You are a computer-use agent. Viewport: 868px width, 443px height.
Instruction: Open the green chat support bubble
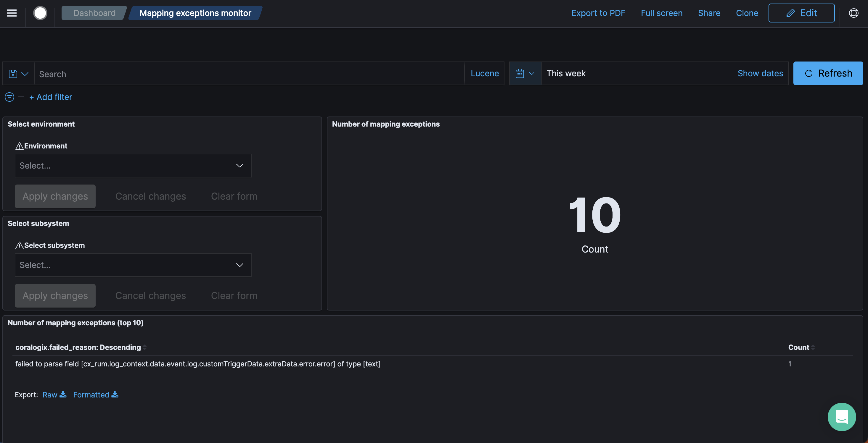(841, 417)
